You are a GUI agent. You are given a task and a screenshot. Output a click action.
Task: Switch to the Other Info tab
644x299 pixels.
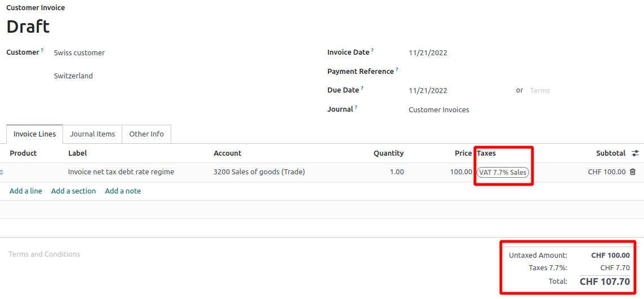pyautogui.click(x=146, y=134)
